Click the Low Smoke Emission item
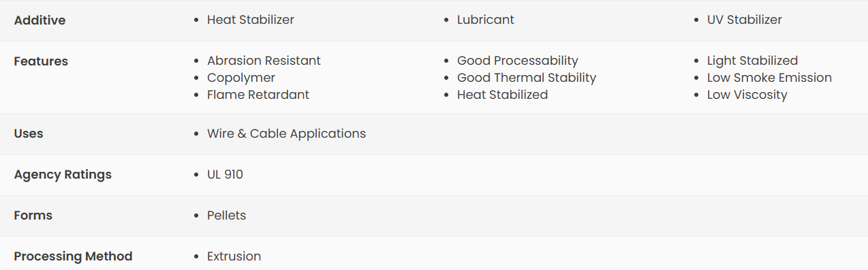The height and width of the screenshot is (270, 868). point(769,78)
